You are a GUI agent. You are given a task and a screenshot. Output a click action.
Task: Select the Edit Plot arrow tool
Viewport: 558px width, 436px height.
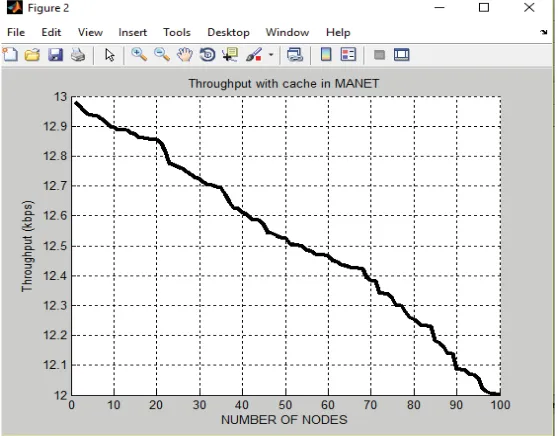(x=110, y=55)
